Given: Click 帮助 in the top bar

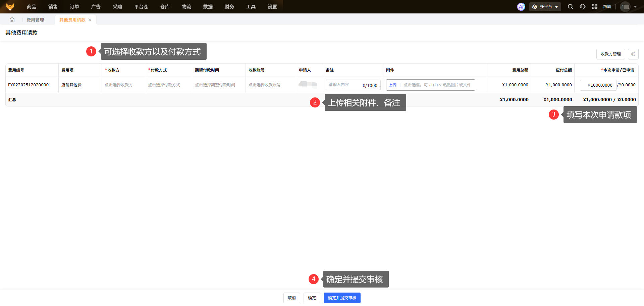Looking at the screenshot, I should coord(607,7).
